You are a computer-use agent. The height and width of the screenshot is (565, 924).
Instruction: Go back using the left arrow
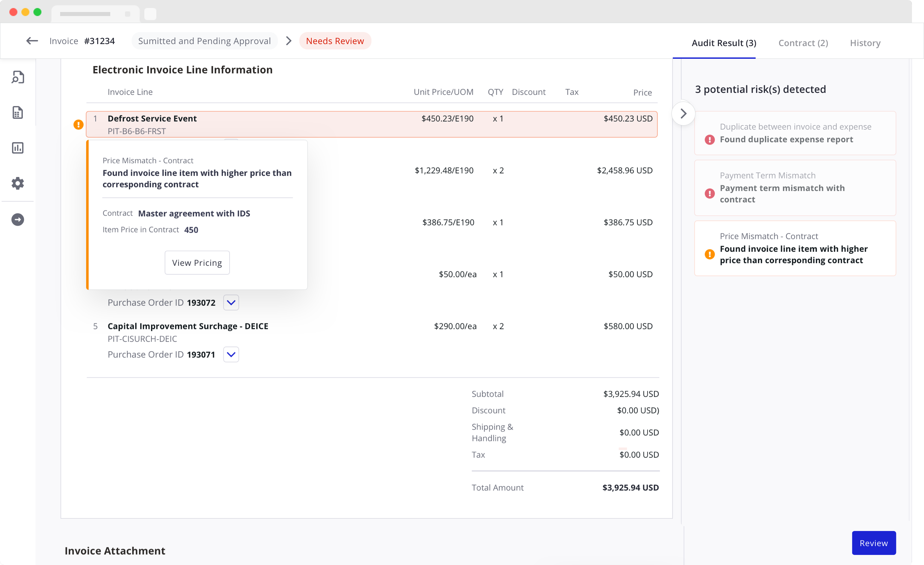point(32,41)
